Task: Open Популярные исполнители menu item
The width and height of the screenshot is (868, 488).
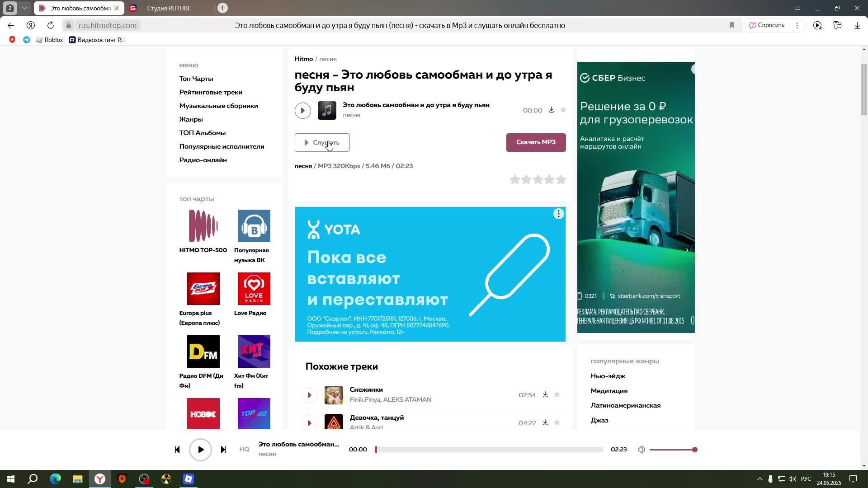Action: (x=222, y=146)
